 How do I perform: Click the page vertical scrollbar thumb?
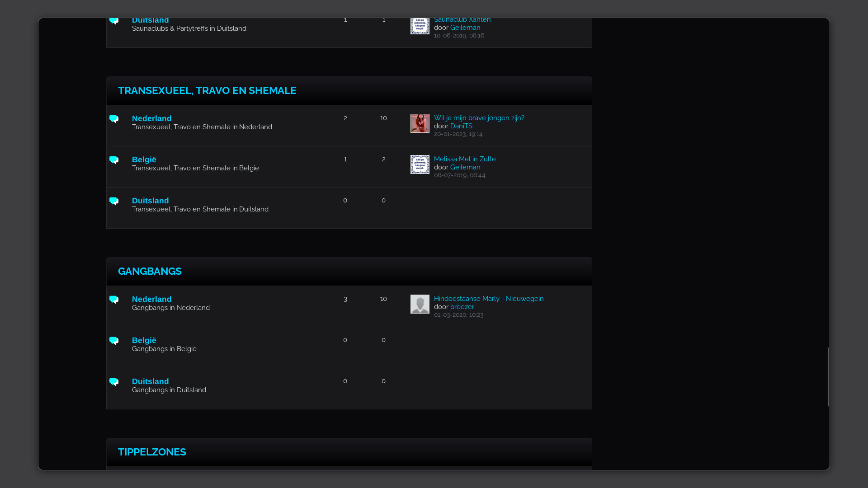[x=828, y=376]
